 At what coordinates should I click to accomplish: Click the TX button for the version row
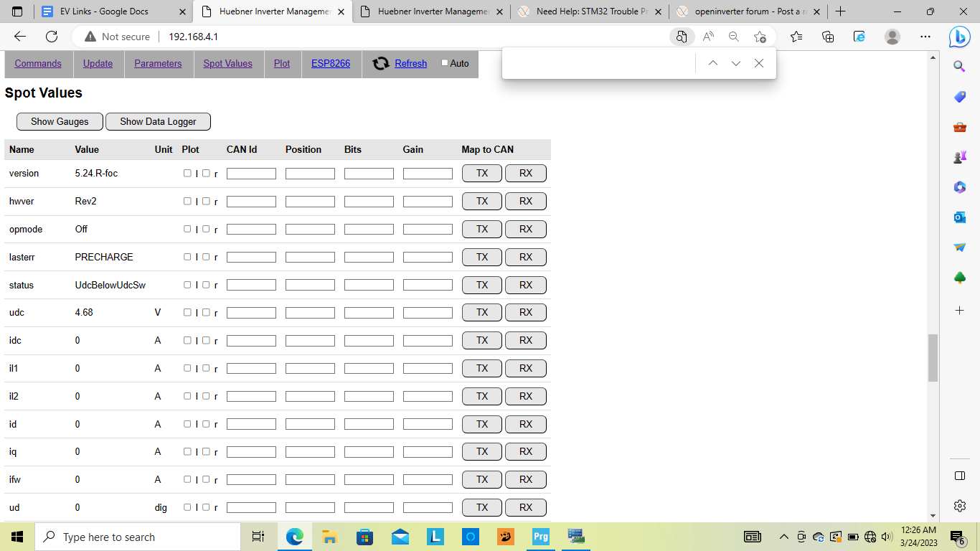[x=481, y=173]
